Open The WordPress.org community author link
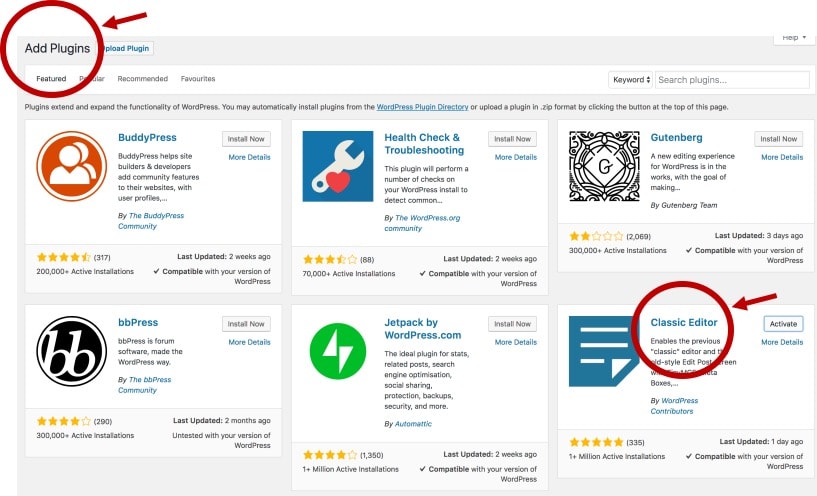Screen dimensions: 817x496 [x=423, y=223]
